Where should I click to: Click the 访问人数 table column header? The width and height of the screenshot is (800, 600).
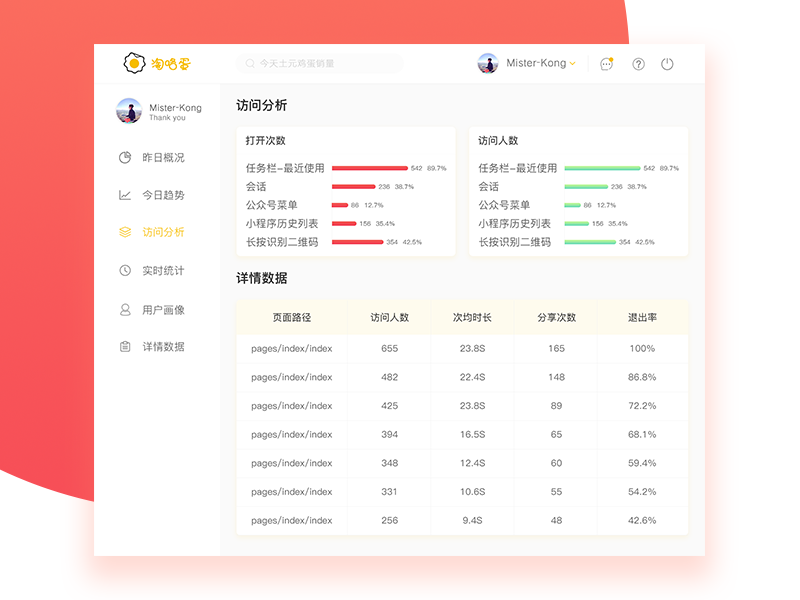[390, 317]
